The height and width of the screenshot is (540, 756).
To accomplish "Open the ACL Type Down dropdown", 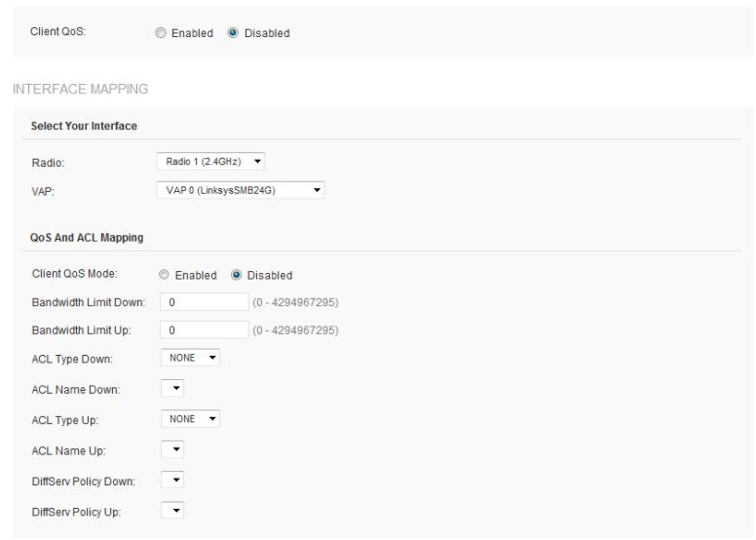I will coord(190,358).
